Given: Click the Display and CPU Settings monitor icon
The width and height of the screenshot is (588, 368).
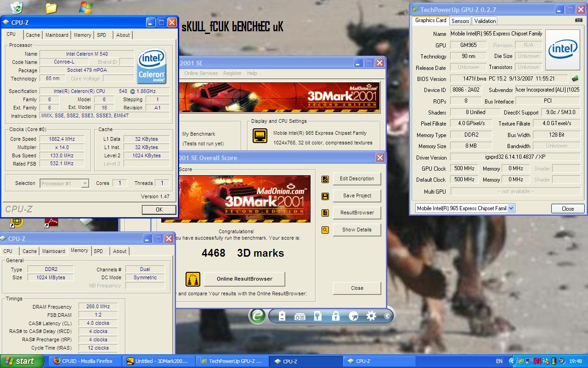Looking at the screenshot, I should click(x=260, y=136).
